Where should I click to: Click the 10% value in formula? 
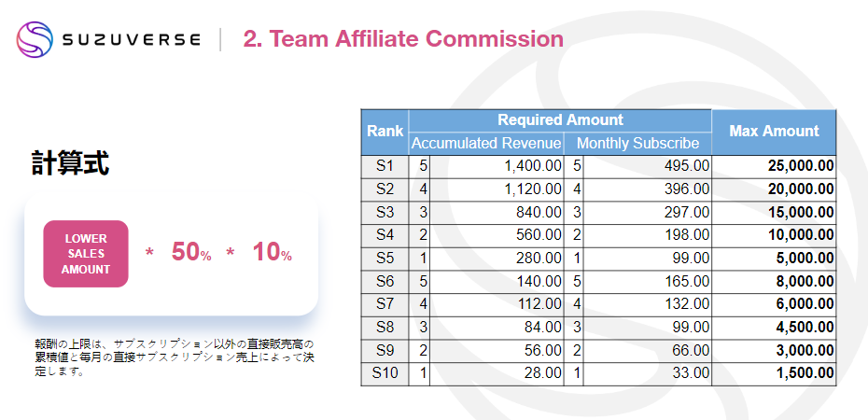click(272, 252)
